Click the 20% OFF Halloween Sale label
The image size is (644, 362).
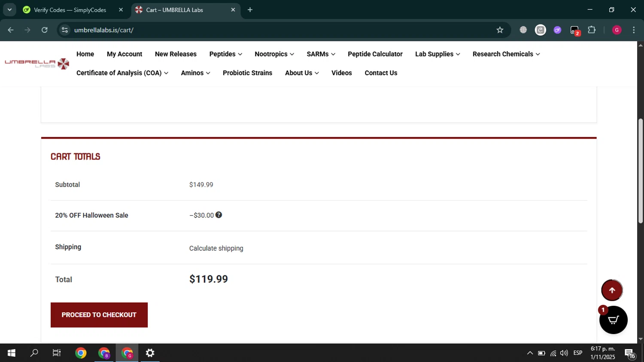tap(91, 216)
